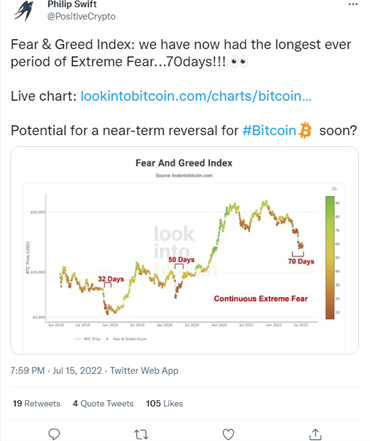The image size is (370, 441).
Task: Click the retweet arrows icon
Action: click(x=141, y=434)
